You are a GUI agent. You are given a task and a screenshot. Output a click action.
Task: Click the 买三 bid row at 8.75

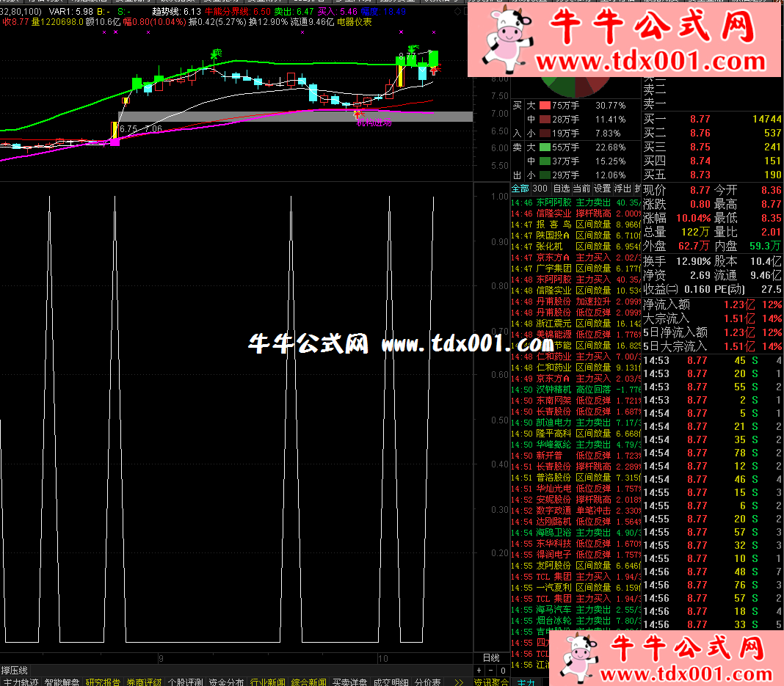point(712,147)
